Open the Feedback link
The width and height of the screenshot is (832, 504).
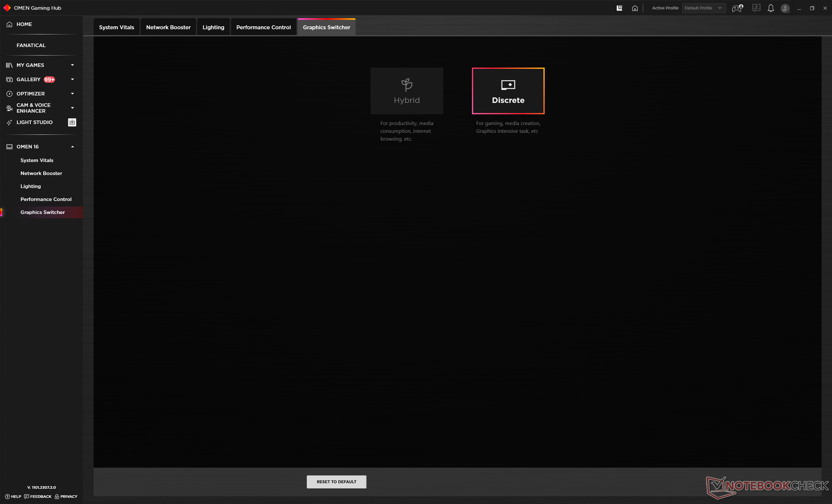38,497
